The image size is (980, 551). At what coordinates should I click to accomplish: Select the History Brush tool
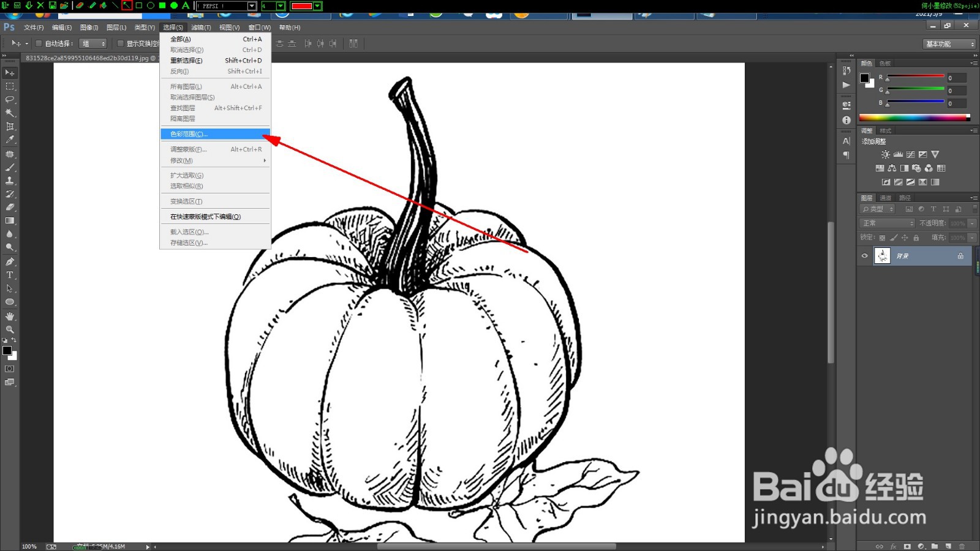coord(10,194)
